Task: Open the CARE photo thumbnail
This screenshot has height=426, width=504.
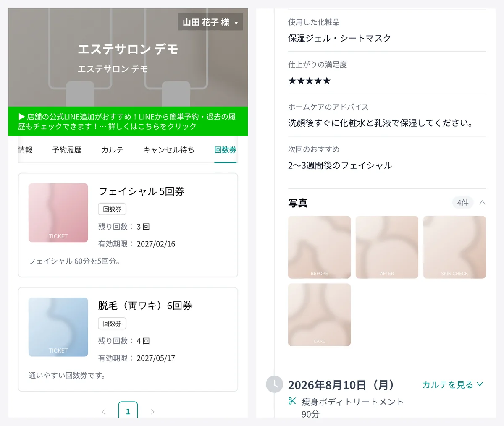Action: (x=319, y=315)
